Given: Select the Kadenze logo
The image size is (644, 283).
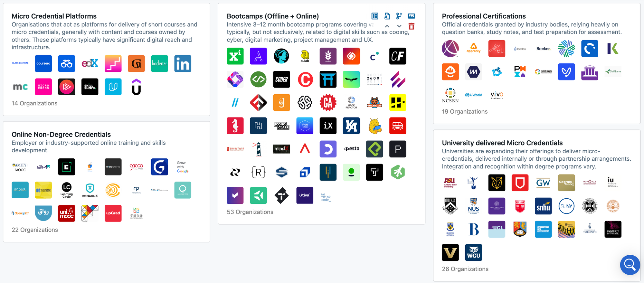Looking at the screenshot, I should [159, 64].
